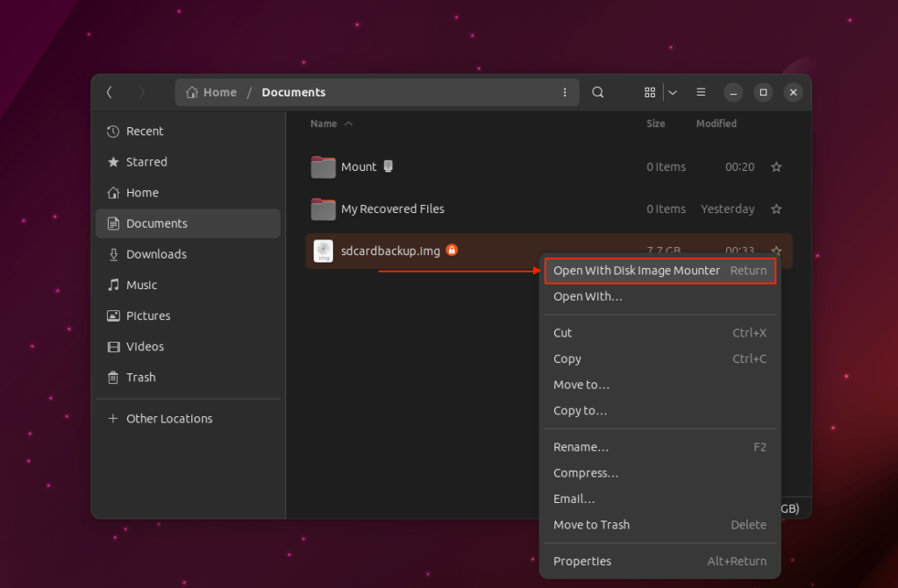Star the Mount folder
This screenshot has height=588, width=898.
point(776,166)
